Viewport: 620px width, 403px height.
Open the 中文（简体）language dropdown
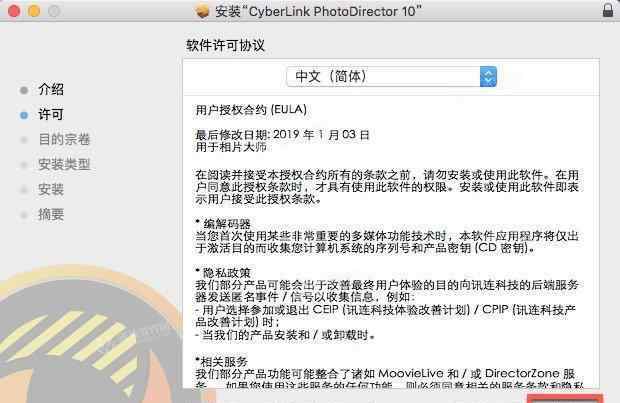tap(391, 76)
